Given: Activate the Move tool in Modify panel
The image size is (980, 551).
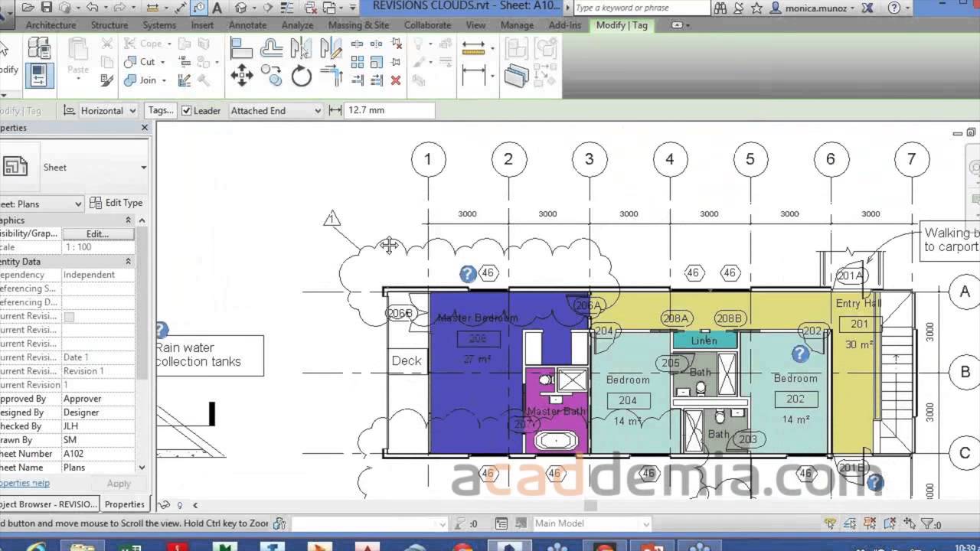Looking at the screenshot, I should [242, 76].
